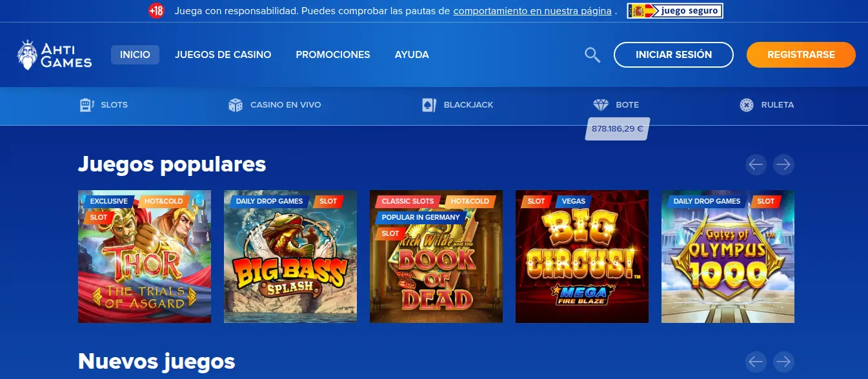Select the Blackjack card icon
This screenshot has height=379, width=868.
point(429,105)
